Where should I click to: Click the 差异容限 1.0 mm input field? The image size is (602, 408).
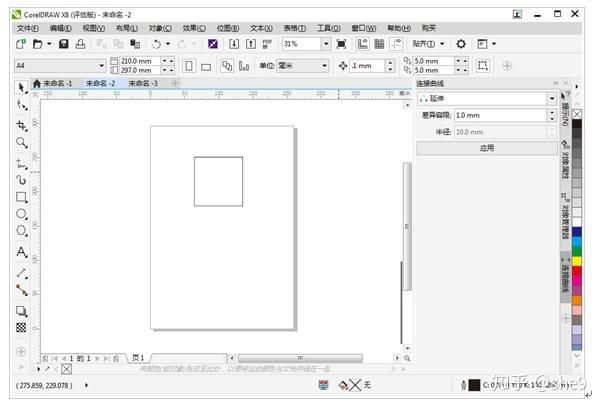[500, 115]
